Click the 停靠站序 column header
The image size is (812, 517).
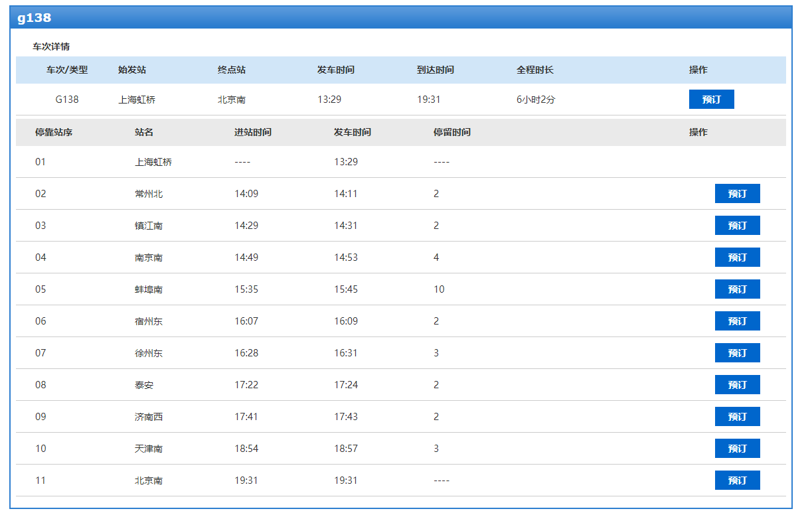54,132
